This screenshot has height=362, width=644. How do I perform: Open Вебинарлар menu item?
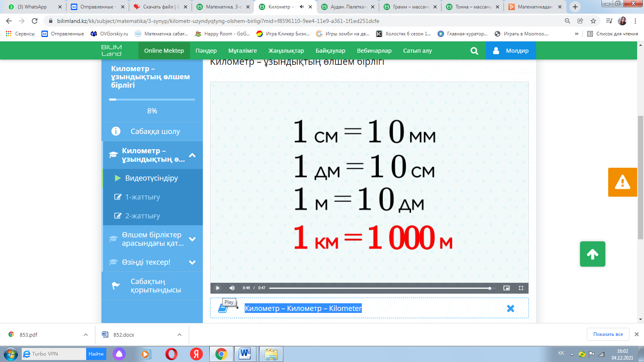pyautogui.click(x=374, y=51)
